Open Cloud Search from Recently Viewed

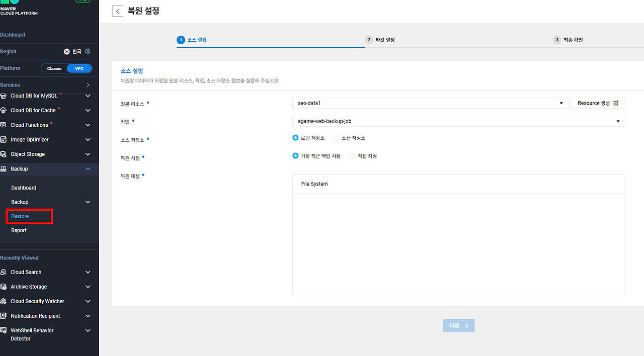[x=26, y=272]
